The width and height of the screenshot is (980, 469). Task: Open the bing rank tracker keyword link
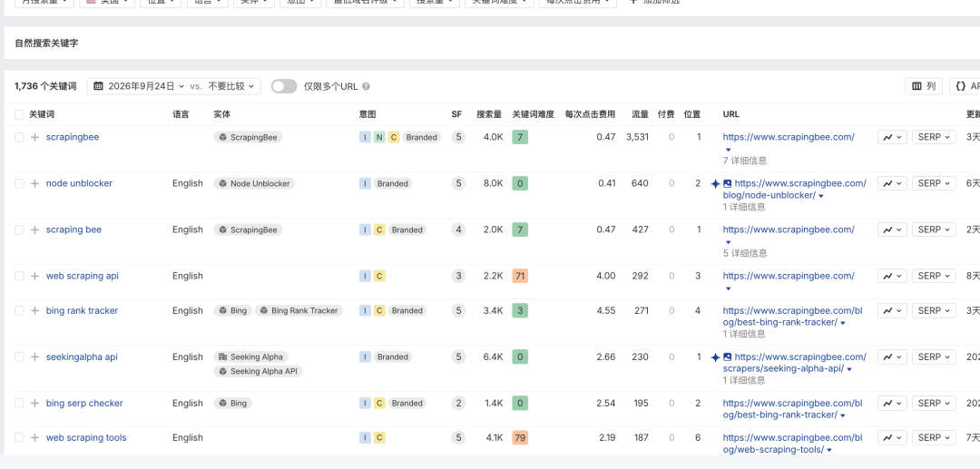pyautogui.click(x=82, y=311)
